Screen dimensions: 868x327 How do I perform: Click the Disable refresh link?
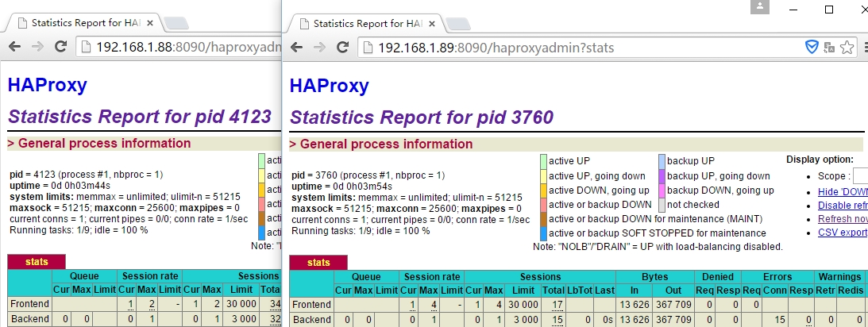point(843,206)
